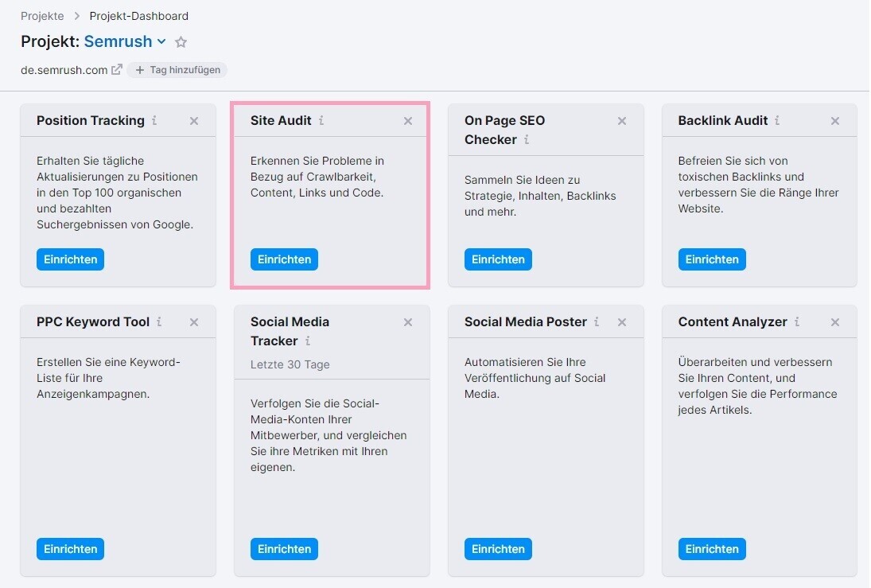Click Einrichten under Social Media Poster
Screen dimensions: 871x588
[498, 548]
